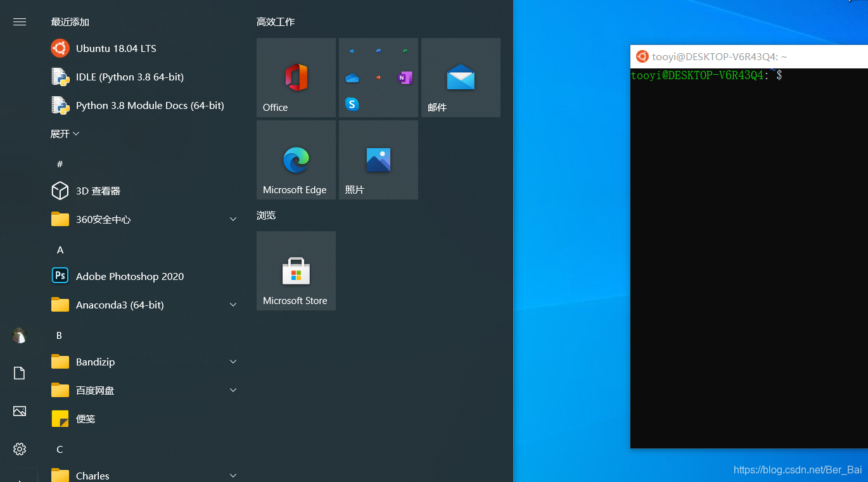This screenshot has height=482, width=868.
Task: Launch Microsoft Edge from its tile
Action: [x=295, y=160]
